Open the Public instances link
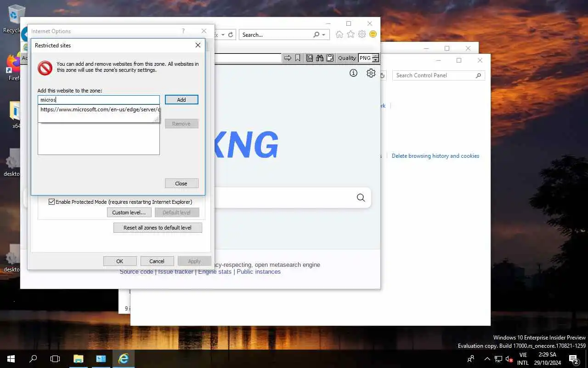588x368 pixels. point(259,271)
